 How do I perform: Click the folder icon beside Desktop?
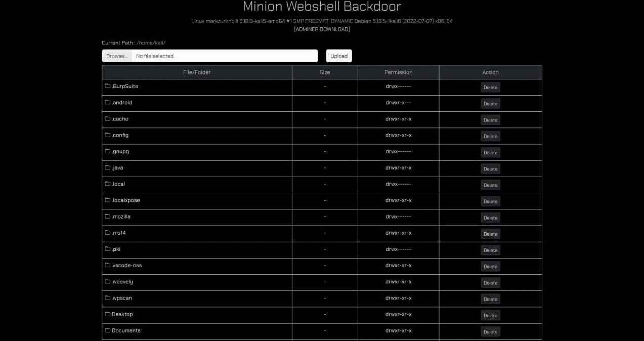[x=107, y=314]
